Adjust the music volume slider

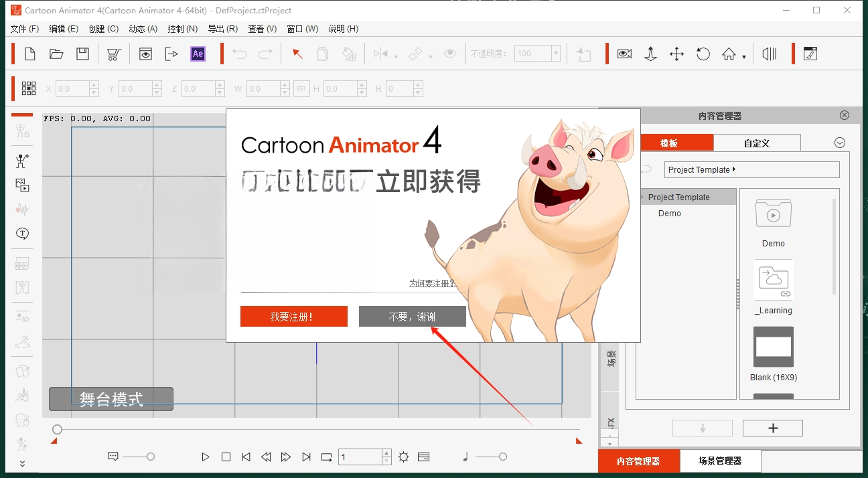(492, 457)
